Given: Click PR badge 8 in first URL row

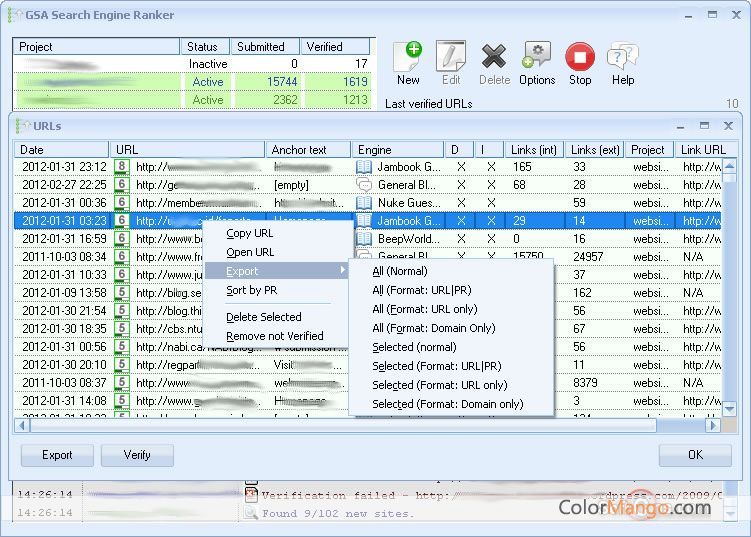Looking at the screenshot, I should [x=122, y=167].
